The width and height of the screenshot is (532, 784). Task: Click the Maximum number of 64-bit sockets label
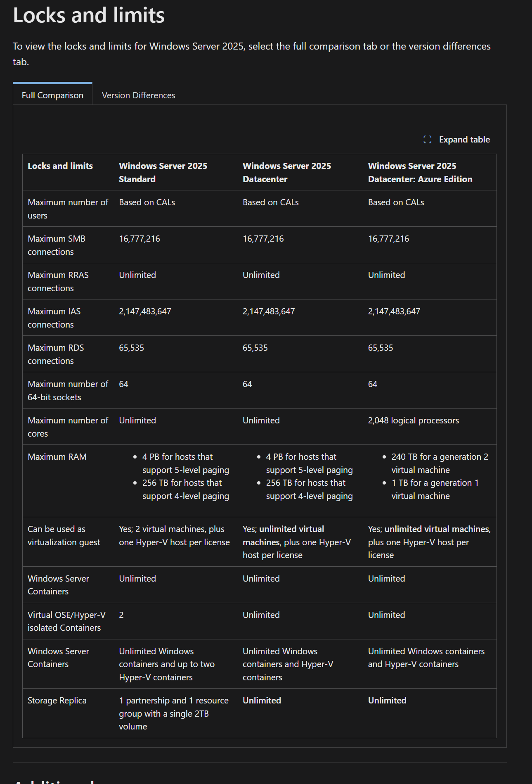coord(68,390)
